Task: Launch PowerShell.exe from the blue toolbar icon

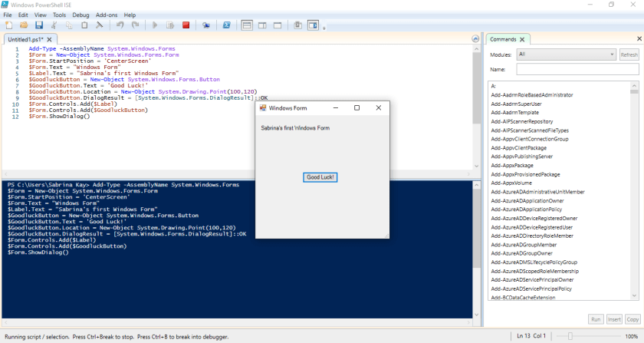Action: 227,25
